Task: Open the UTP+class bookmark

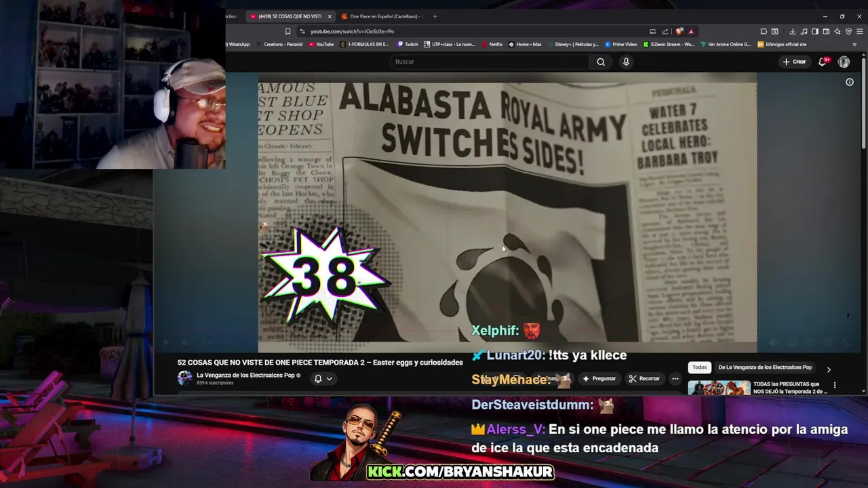Action: (450, 44)
